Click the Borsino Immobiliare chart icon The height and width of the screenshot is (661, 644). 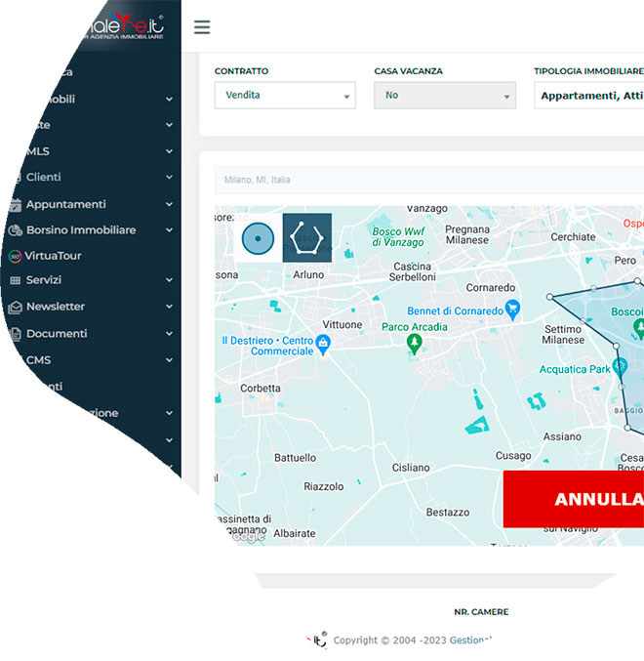(16, 230)
